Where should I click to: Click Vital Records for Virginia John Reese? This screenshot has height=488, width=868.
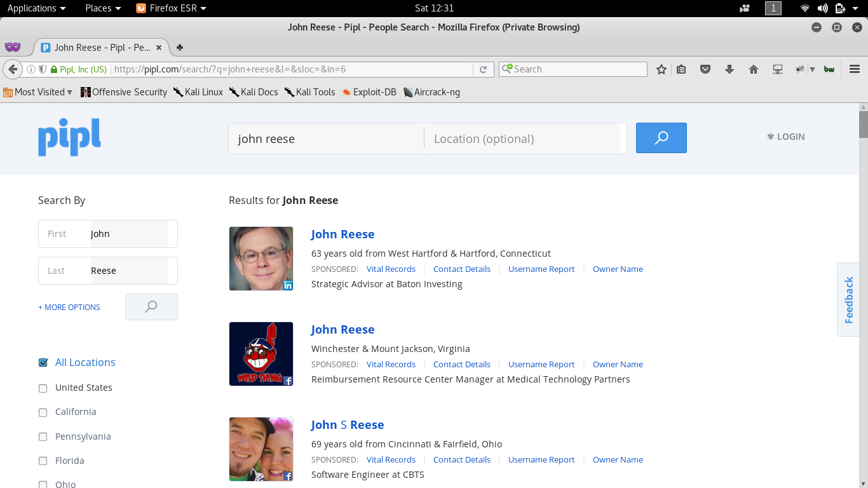coord(391,364)
